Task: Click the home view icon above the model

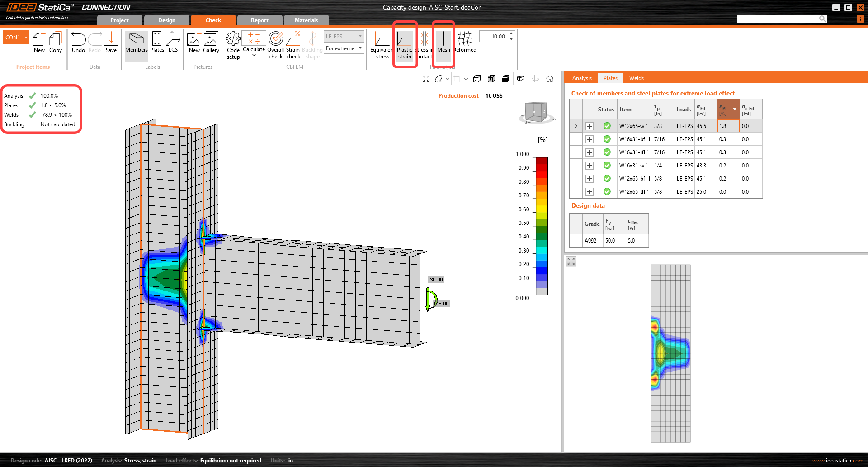Action: 550,79
